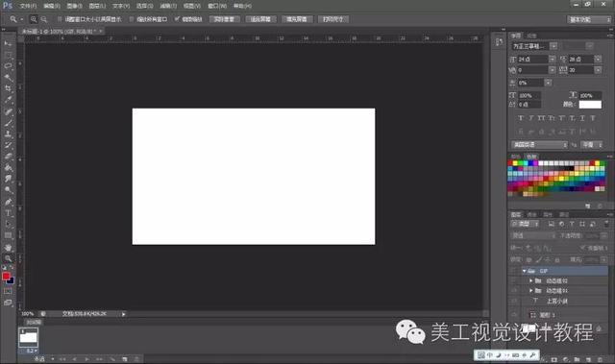The width and height of the screenshot is (615, 364).
Task: Toggle zoom all windows checkbox
Action: [x=132, y=19]
